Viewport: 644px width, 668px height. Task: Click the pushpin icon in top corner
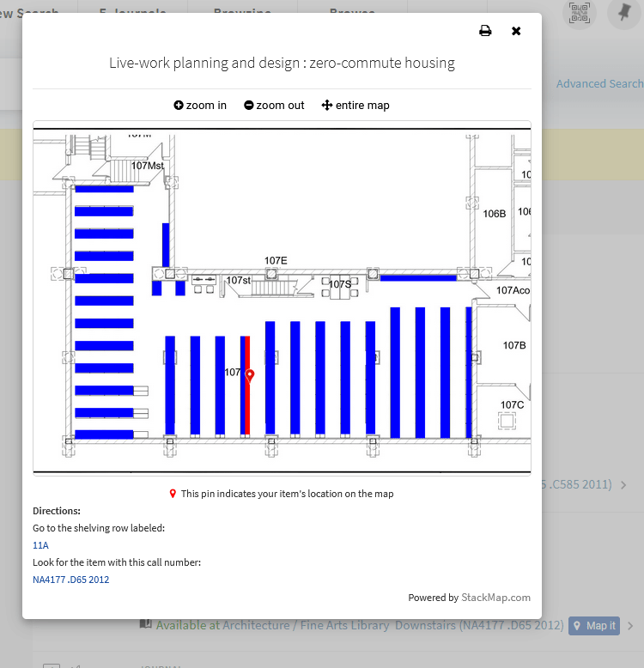tap(624, 13)
